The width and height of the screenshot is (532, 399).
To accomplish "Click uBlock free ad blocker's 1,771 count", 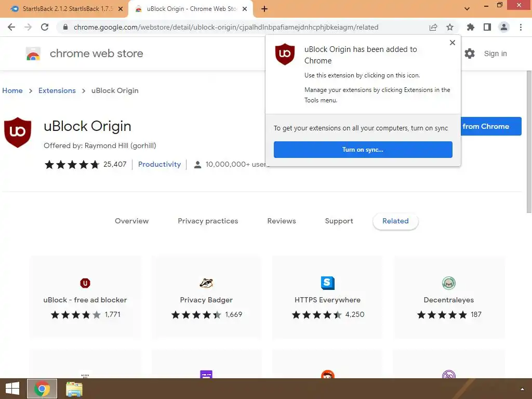I will [x=113, y=314].
